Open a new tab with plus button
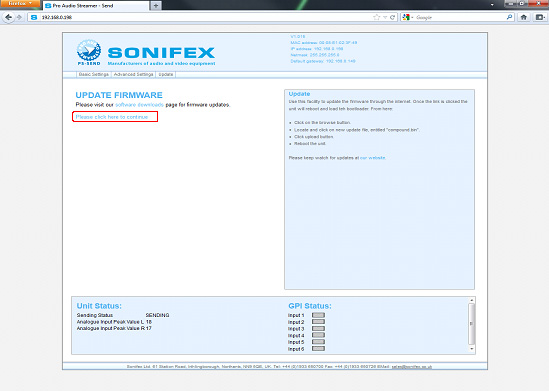Screen dimensions: 549x391 tap(156, 6)
